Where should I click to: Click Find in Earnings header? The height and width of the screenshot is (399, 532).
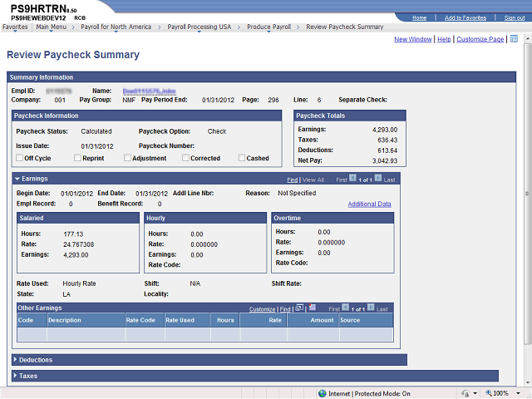(292, 180)
